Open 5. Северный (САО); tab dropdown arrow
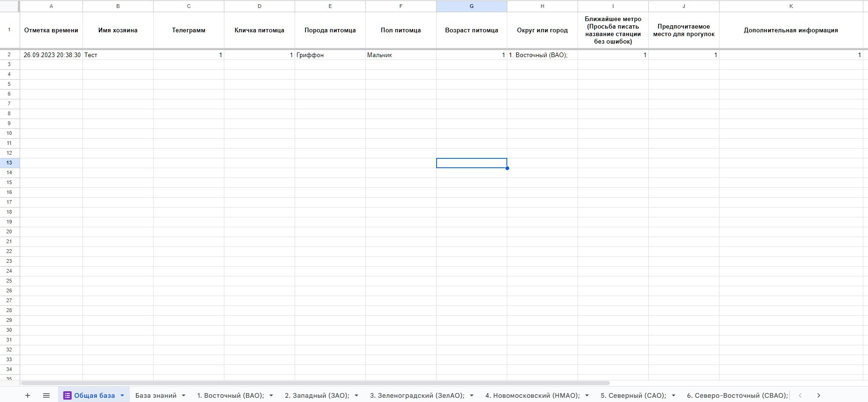The width and height of the screenshot is (868, 402). coord(674,395)
